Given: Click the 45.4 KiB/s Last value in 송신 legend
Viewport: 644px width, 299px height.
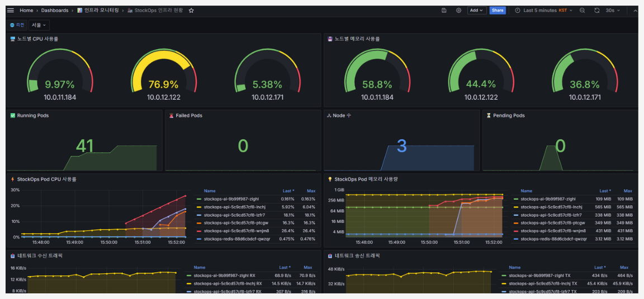Looking at the screenshot, I should [597, 283].
